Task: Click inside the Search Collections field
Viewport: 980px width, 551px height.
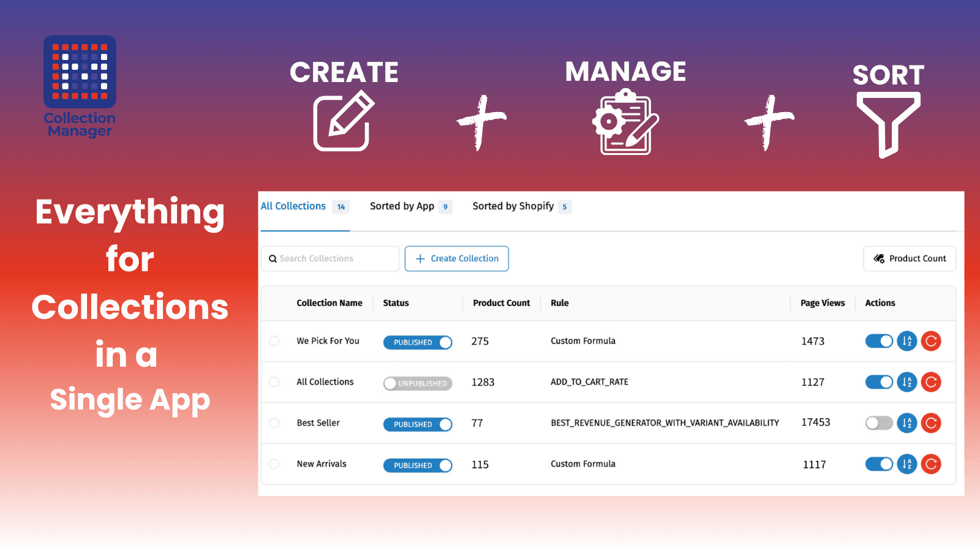Action: coord(331,258)
